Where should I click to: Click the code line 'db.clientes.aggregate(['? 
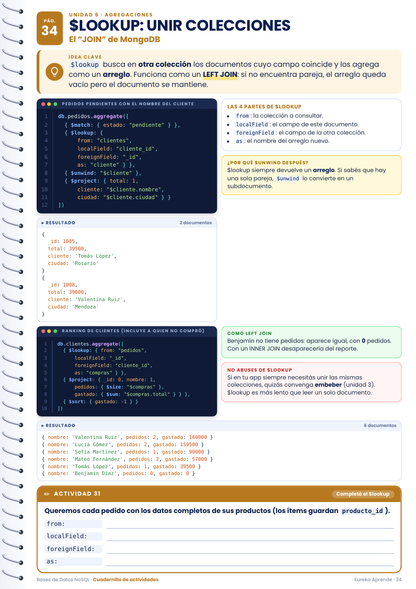click(90, 344)
